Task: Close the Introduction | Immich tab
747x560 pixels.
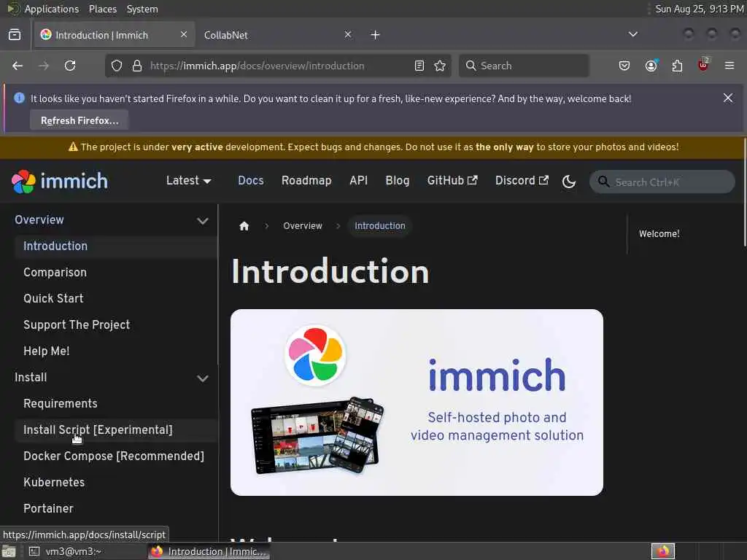Action: [184, 34]
